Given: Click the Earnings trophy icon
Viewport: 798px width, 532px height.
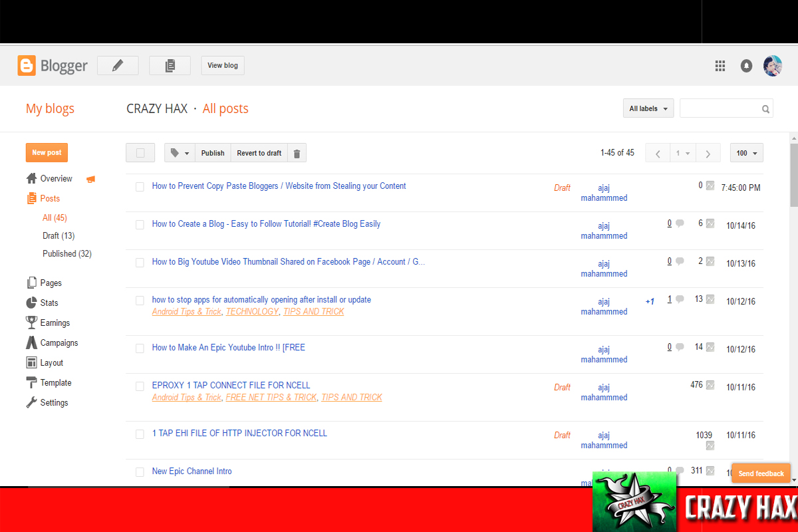Looking at the screenshot, I should (x=31, y=323).
